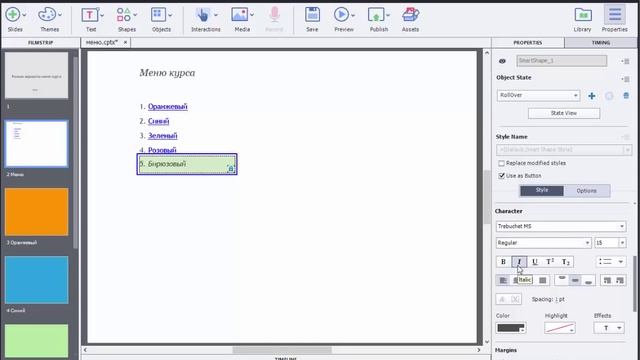Open the Regular font style dropdown
Viewport: 640px width, 360px height.
[x=543, y=243]
